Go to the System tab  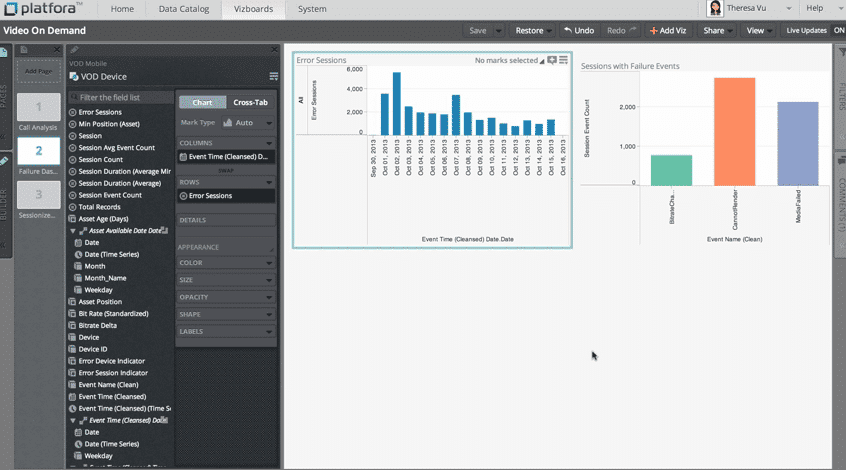pos(311,9)
